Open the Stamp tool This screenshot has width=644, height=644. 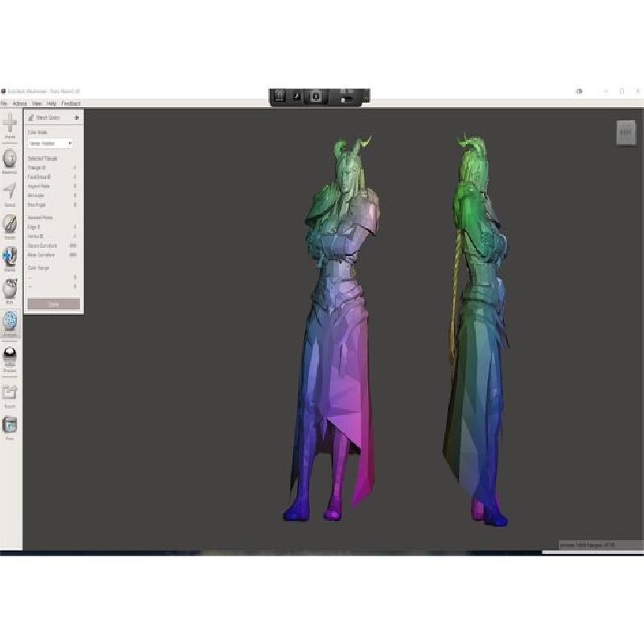coord(10,257)
